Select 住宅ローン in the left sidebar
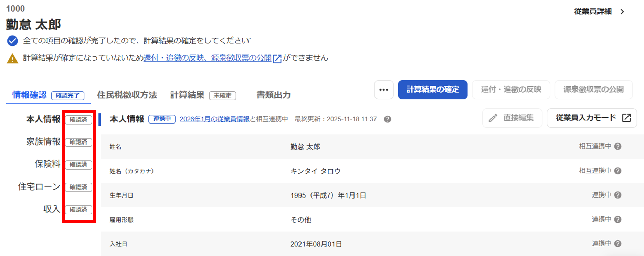The image size is (644, 256). 39,187
